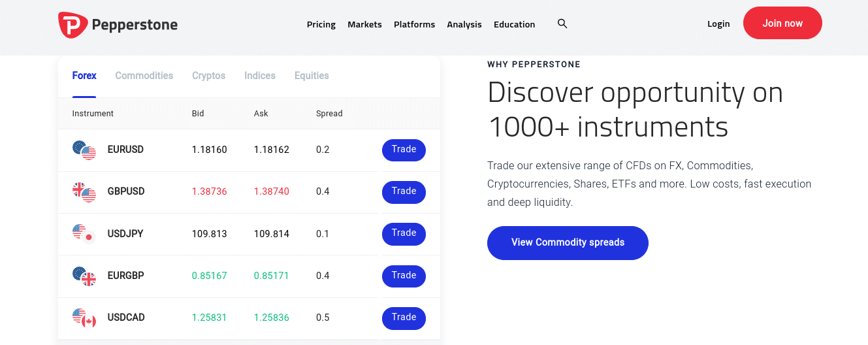This screenshot has width=868, height=345.
Task: Click USDJPY ask value 109.814
Action: (272, 234)
